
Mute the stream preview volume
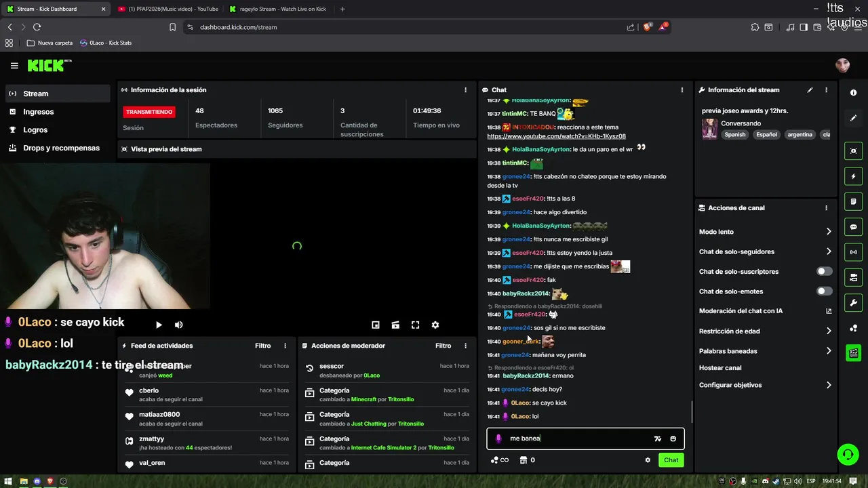click(x=178, y=325)
